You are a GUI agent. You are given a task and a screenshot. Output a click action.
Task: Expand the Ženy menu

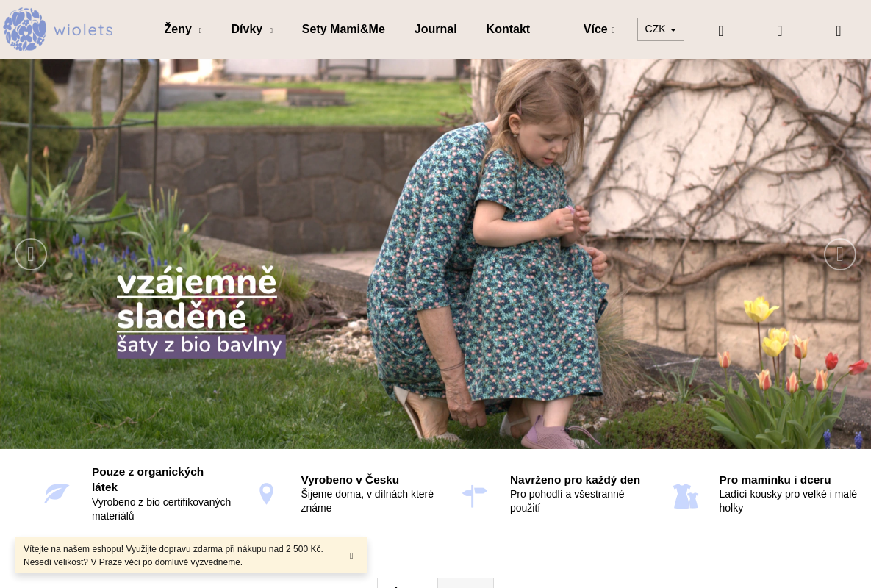182,29
